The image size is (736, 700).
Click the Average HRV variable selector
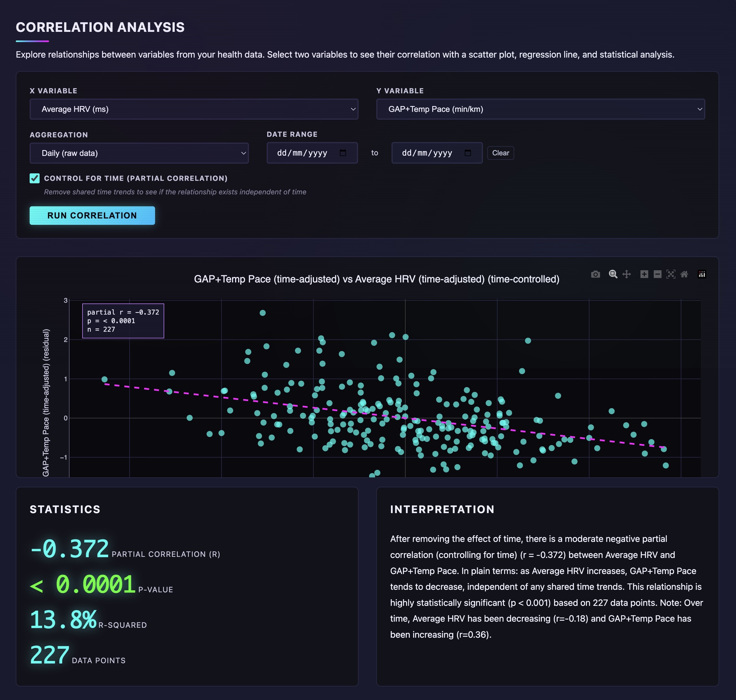coord(194,109)
